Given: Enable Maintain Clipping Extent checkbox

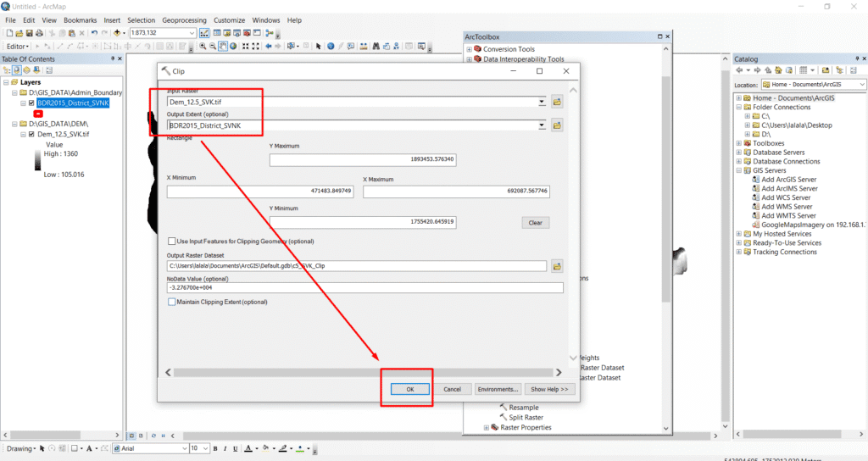Looking at the screenshot, I should [171, 303].
